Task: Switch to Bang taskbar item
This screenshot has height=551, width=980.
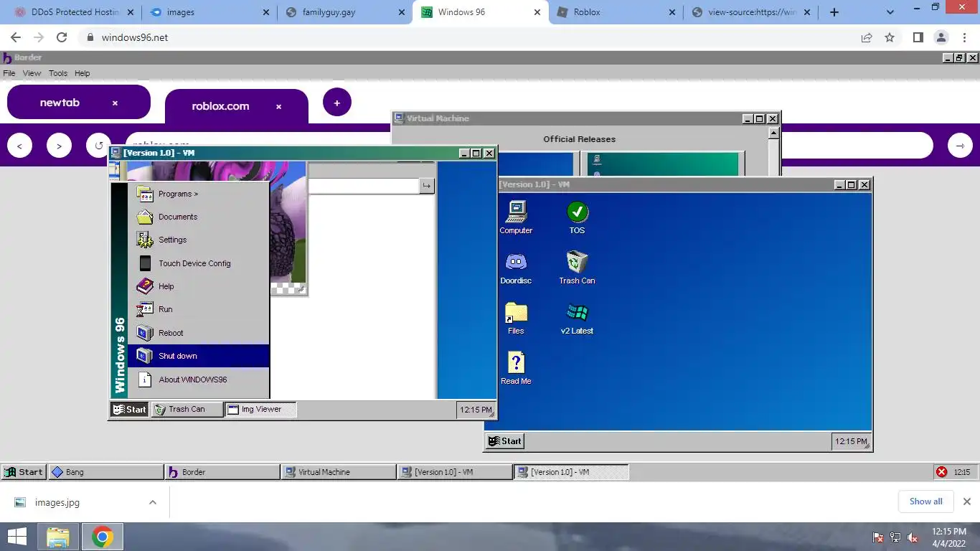Action: tap(105, 472)
